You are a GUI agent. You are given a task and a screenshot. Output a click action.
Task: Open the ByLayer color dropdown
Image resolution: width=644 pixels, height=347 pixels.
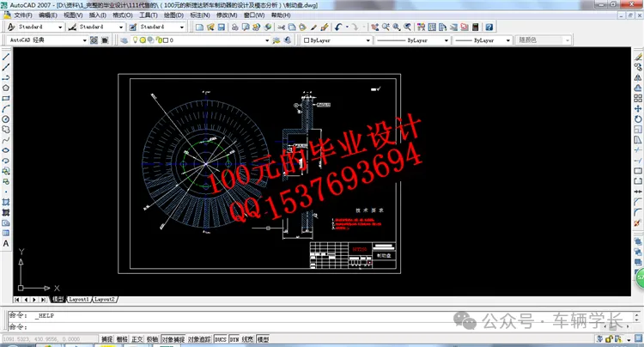(x=368, y=40)
